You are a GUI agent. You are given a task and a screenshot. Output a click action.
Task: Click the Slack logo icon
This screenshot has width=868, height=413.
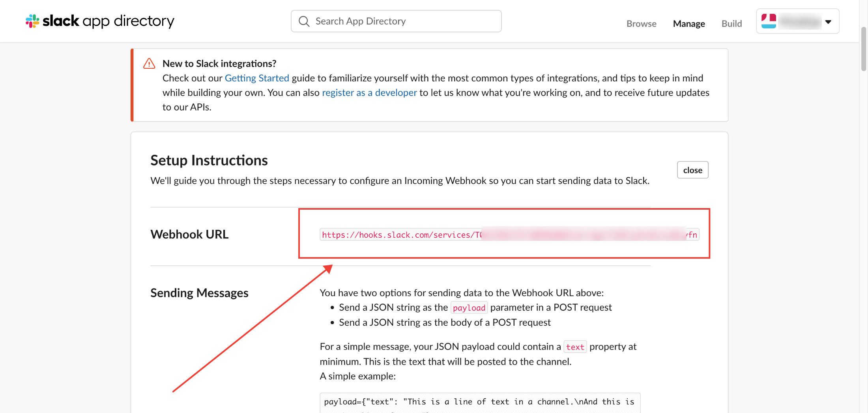tap(32, 21)
